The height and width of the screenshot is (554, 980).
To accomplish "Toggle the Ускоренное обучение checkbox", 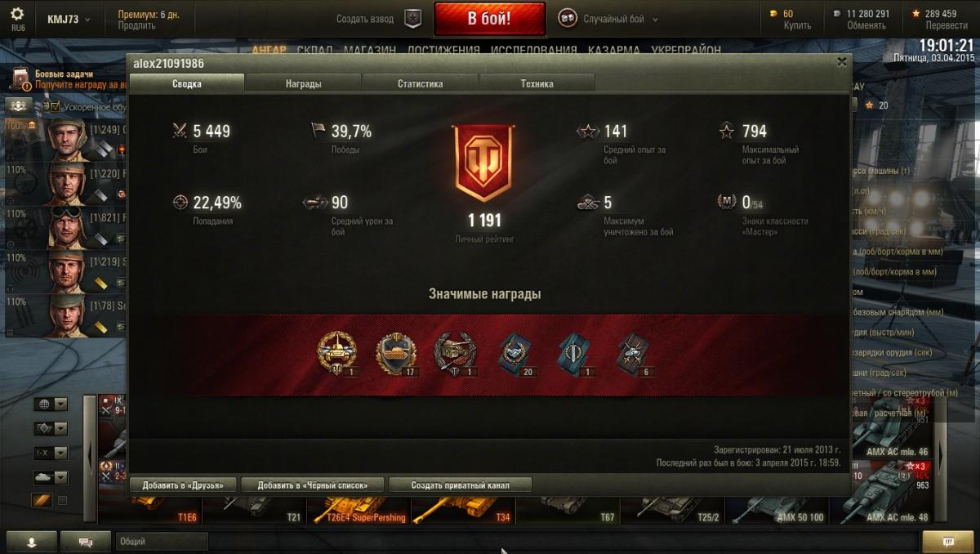I will 56,106.
